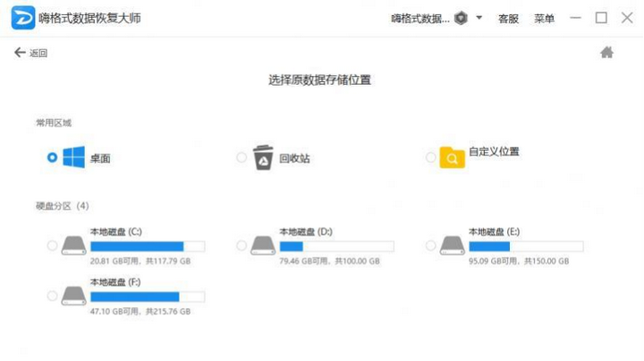644x361 pixels.
Task: Click the D: drive usage bar
Action: point(337,246)
